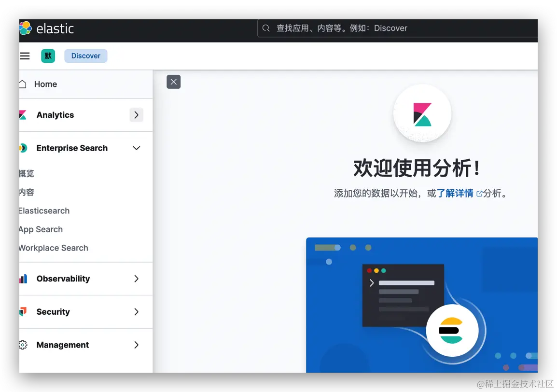This screenshot has height=392, width=557.
Task: Select Observability section heading
Action: tap(63, 279)
